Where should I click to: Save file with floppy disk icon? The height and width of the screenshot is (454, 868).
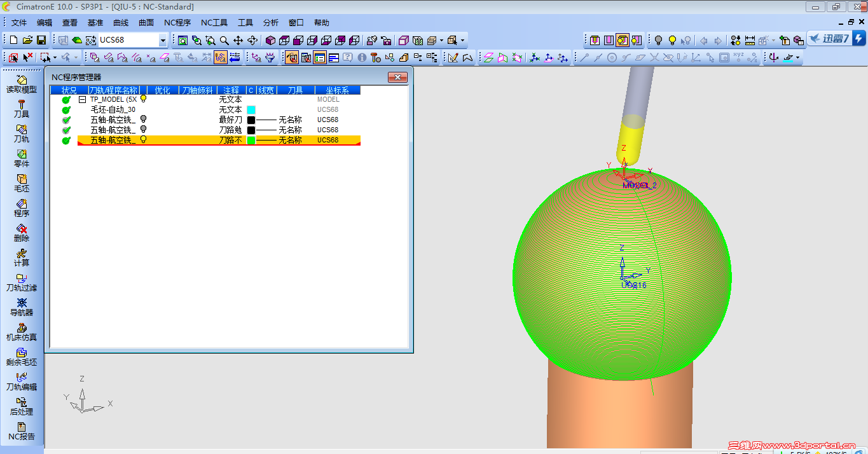[41, 40]
